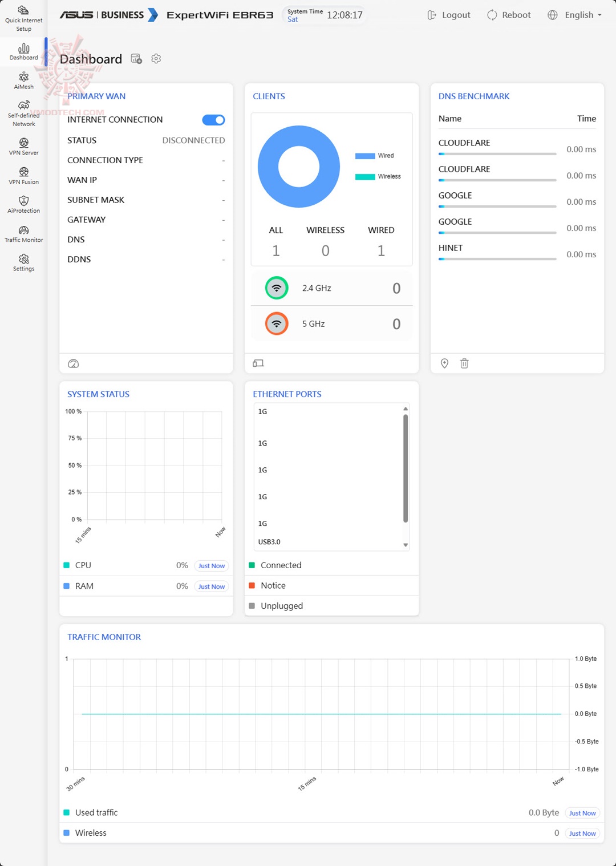Click gear icon next to Dashboard title
Screen dimensions: 616x866
pos(156,59)
